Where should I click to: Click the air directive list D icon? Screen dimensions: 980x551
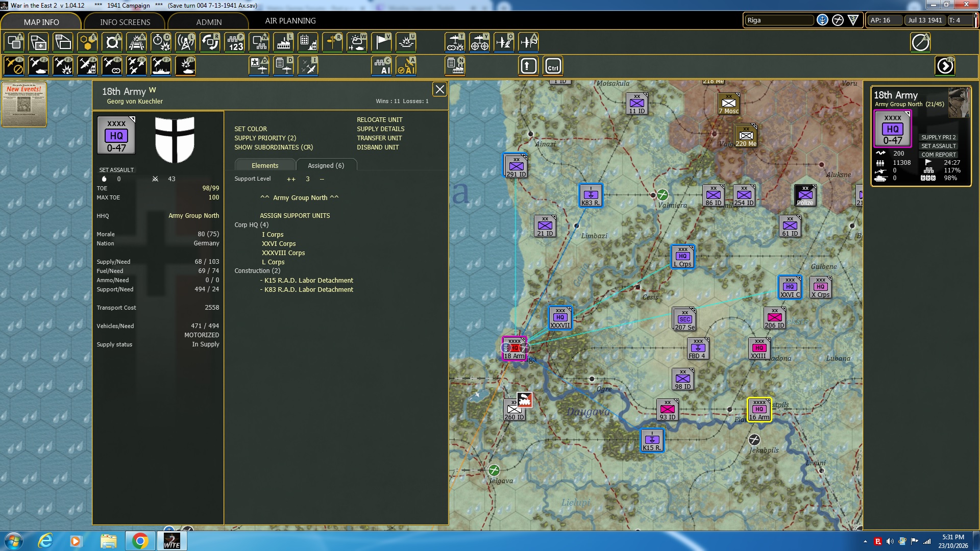tap(284, 66)
